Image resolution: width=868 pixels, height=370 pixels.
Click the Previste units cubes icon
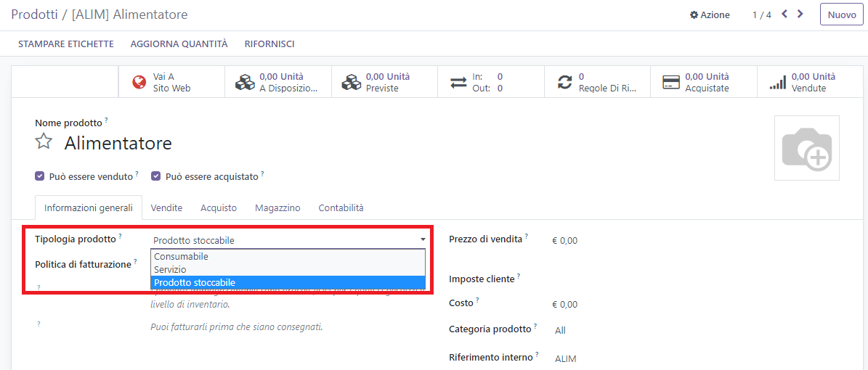point(352,82)
